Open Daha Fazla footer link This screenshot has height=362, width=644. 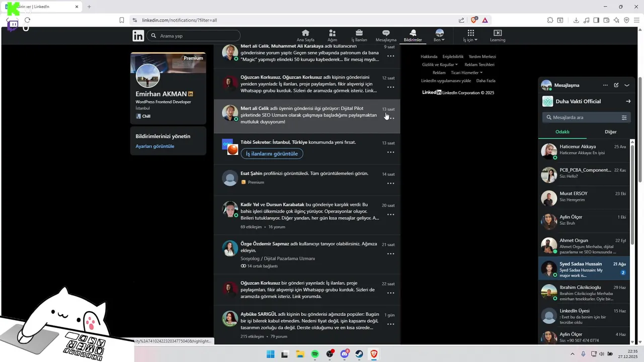tap(486, 81)
